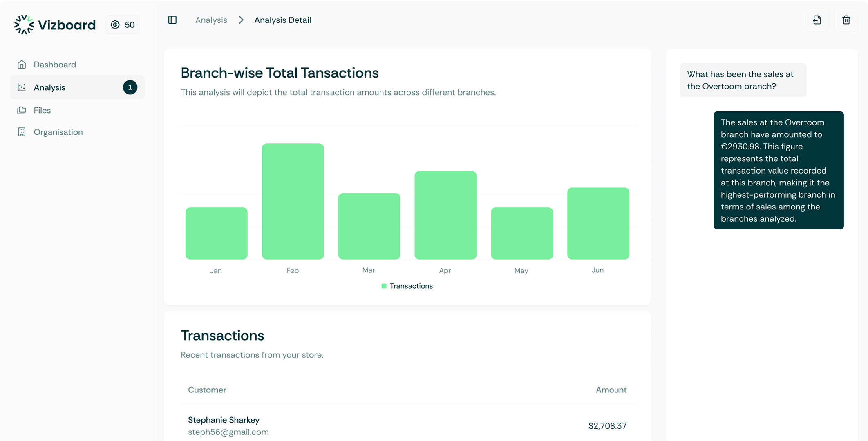Click the Analysis scatter-chart icon in sidebar
Image resolution: width=868 pixels, height=441 pixels.
(x=22, y=87)
